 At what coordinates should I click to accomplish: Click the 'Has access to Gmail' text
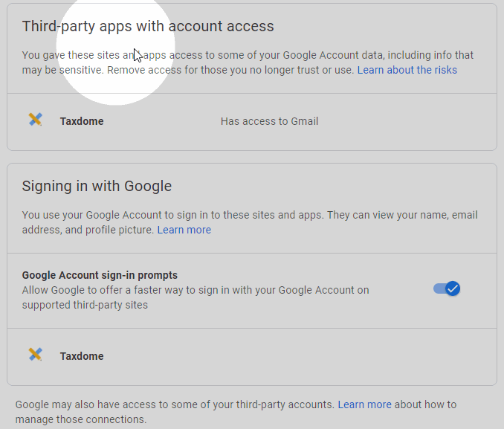[269, 121]
